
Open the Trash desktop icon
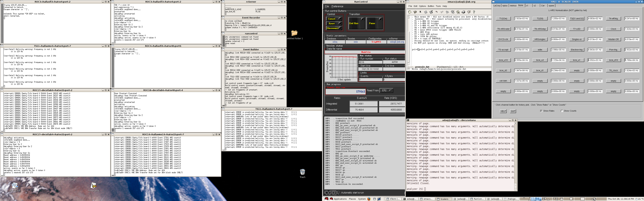tap(303, 172)
